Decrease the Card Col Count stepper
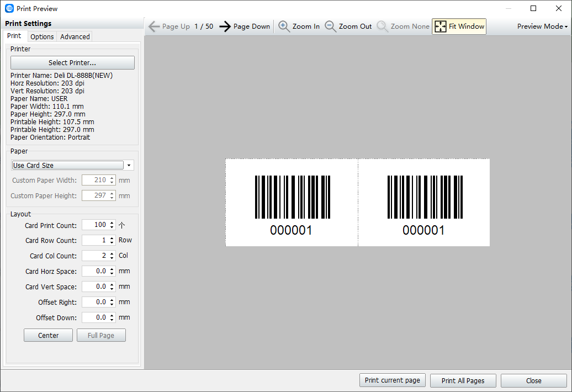 112,258
